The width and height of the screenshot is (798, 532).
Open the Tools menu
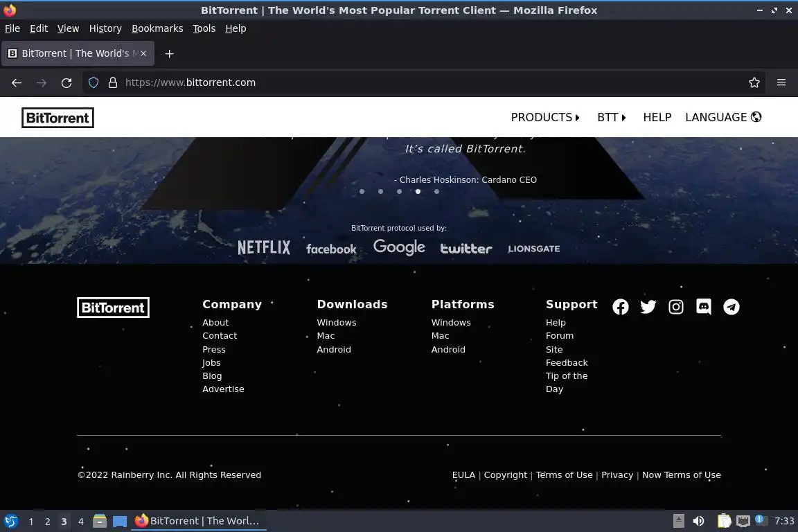204,28
